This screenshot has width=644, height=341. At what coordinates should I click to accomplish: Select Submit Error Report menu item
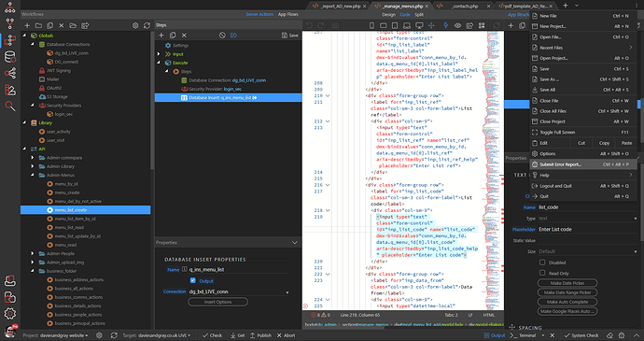582,164
